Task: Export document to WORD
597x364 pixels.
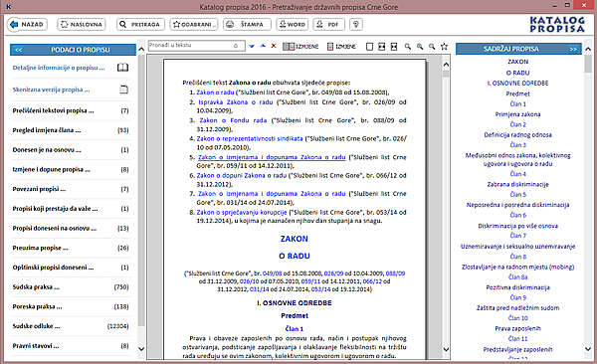Action: [292, 25]
